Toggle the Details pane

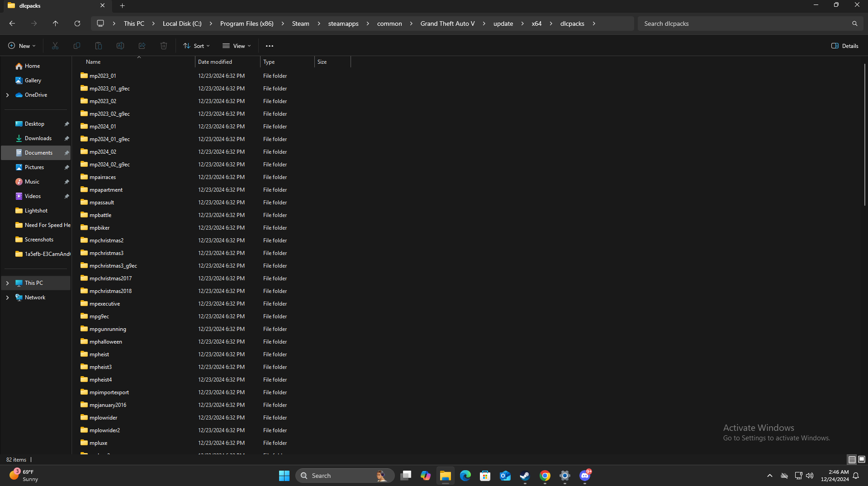(x=845, y=46)
